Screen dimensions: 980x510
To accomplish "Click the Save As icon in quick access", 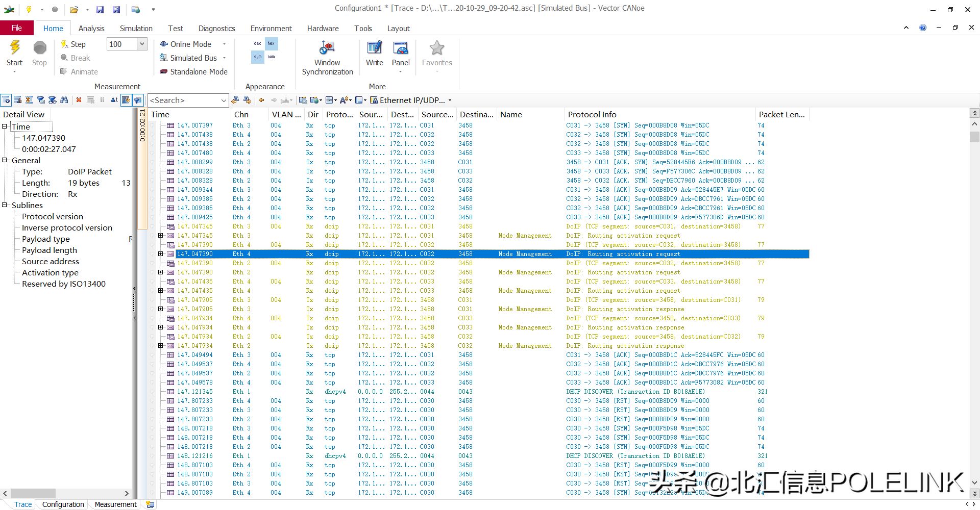I will click(116, 9).
